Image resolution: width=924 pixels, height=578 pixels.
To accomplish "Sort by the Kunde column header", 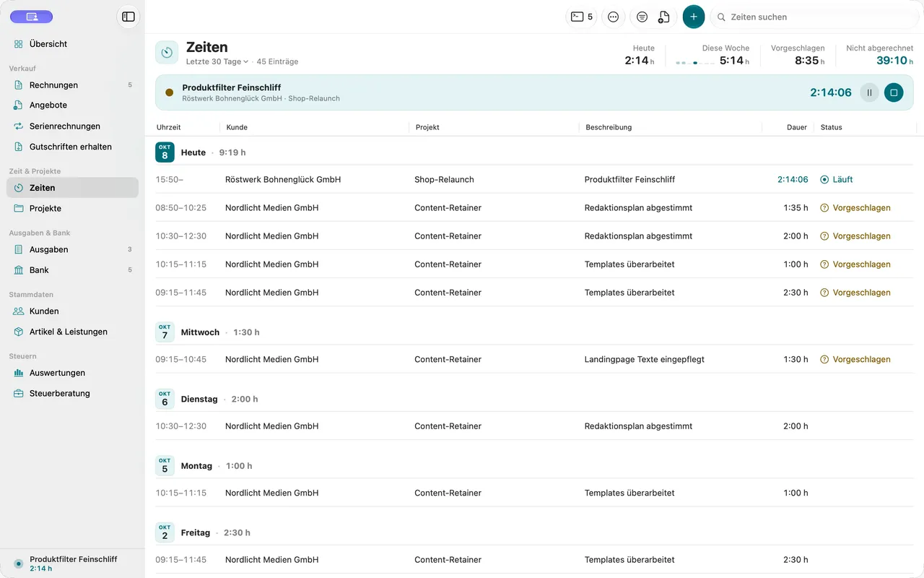I will click(x=237, y=127).
